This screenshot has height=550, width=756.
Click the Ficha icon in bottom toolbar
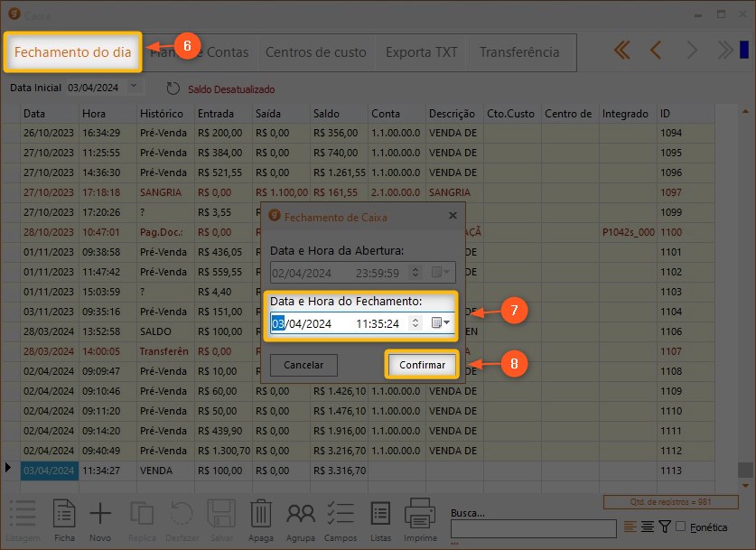pos(64,514)
